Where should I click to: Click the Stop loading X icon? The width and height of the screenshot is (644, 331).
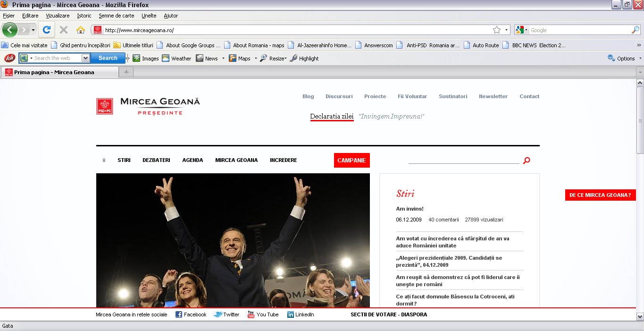[x=64, y=30]
